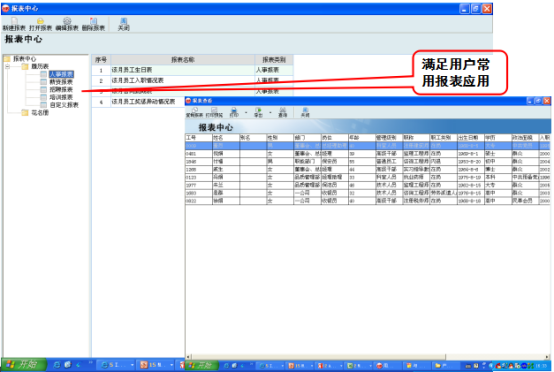Click the 性别 column header in 报表查看

pyautogui.click(x=280, y=137)
